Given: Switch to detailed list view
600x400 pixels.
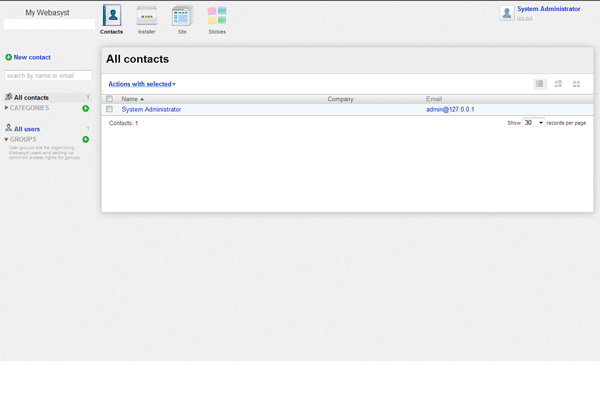Looking at the screenshot, I should coord(558,84).
